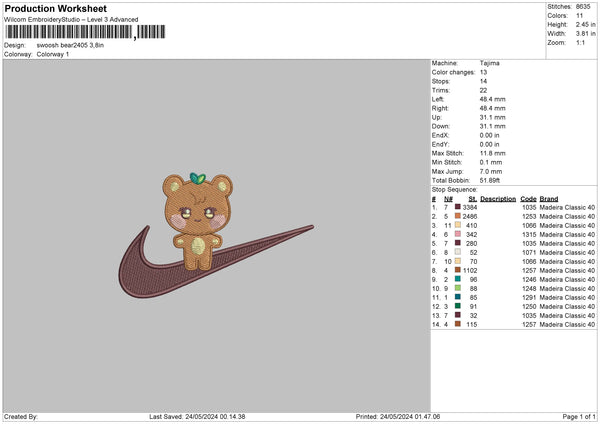This screenshot has height=424, width=600.
Task: Select the Min Stitch value "0.1 mm"
Action: pyautogui.click(x=491, y=162)
